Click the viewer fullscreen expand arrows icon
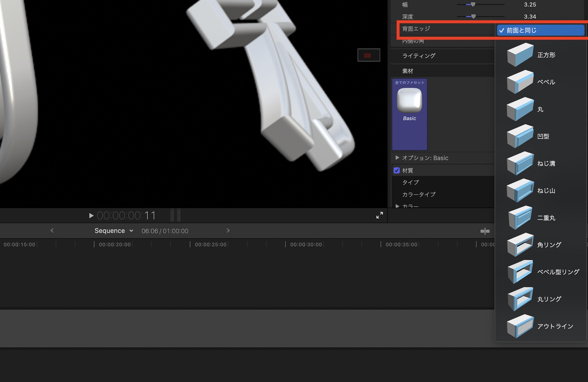This screenshot has height=382, width=588. pyautogui.click(x=380, y=215)
